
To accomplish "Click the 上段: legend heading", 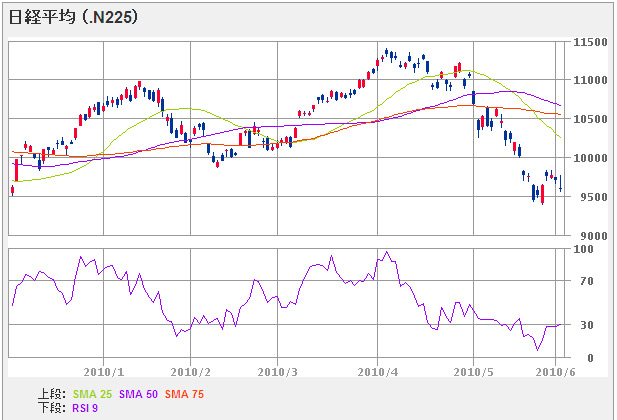I will 52,394.
